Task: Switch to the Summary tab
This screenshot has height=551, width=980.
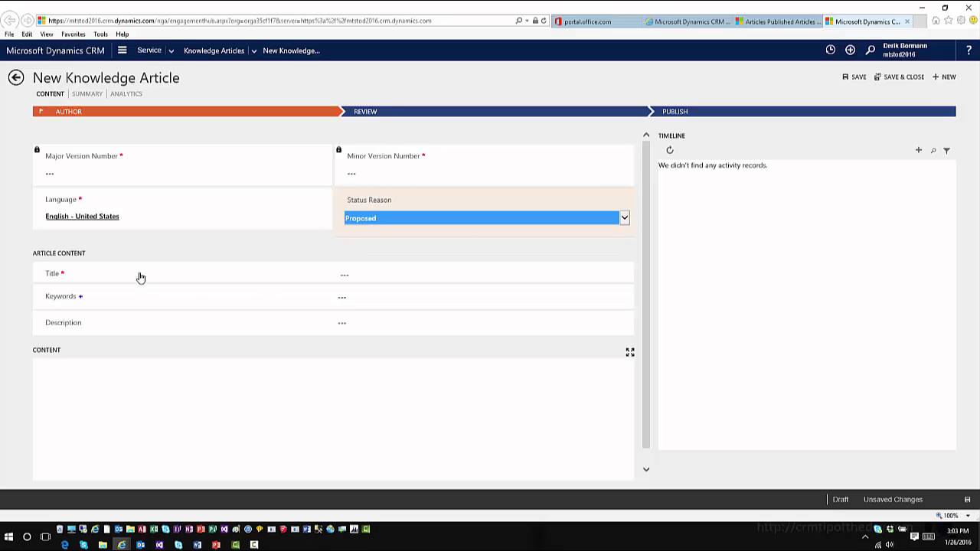Action: (x=87, y=93)
